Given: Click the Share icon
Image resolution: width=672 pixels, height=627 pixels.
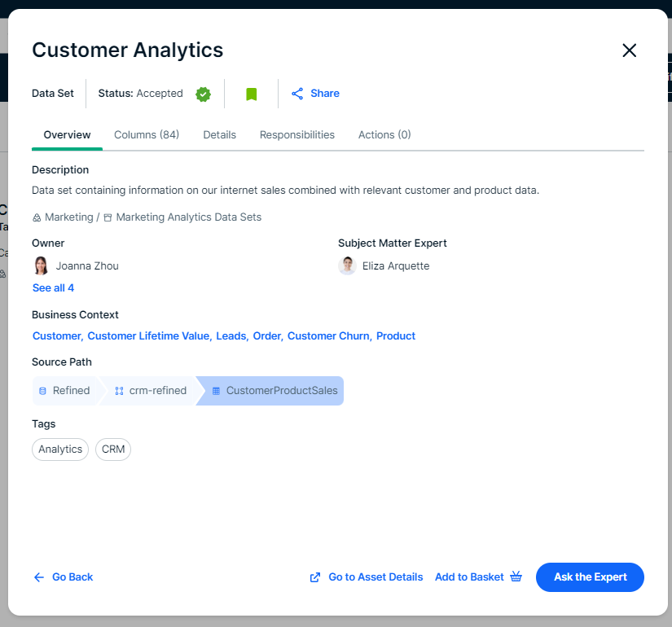Looking at the screenshot, I should [297, 94].
